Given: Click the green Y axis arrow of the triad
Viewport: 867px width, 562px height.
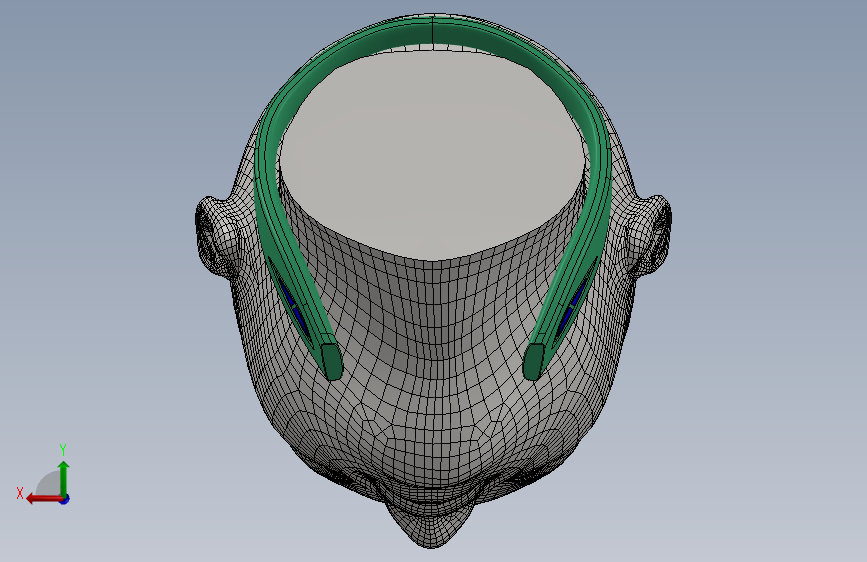Looking at the screenshot, I should click(x=64, y=478).
